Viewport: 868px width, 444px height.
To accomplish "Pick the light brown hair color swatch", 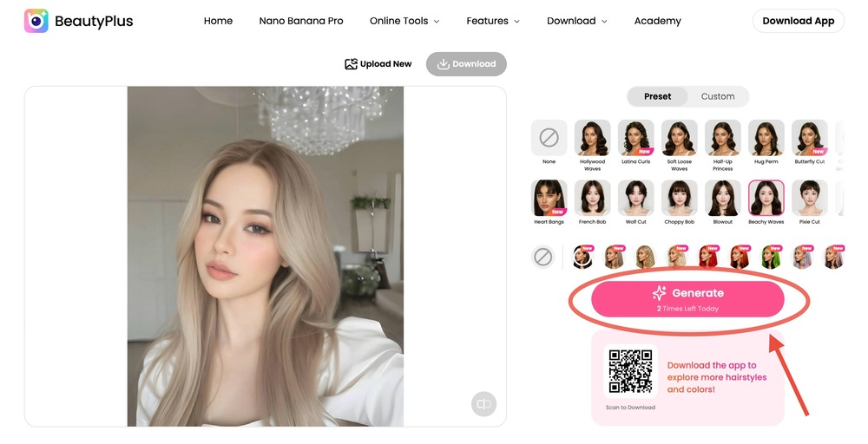I will point(614,257).
